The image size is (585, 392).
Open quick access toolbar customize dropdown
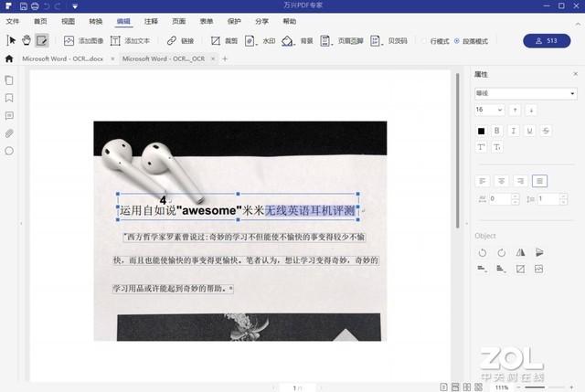75,6
